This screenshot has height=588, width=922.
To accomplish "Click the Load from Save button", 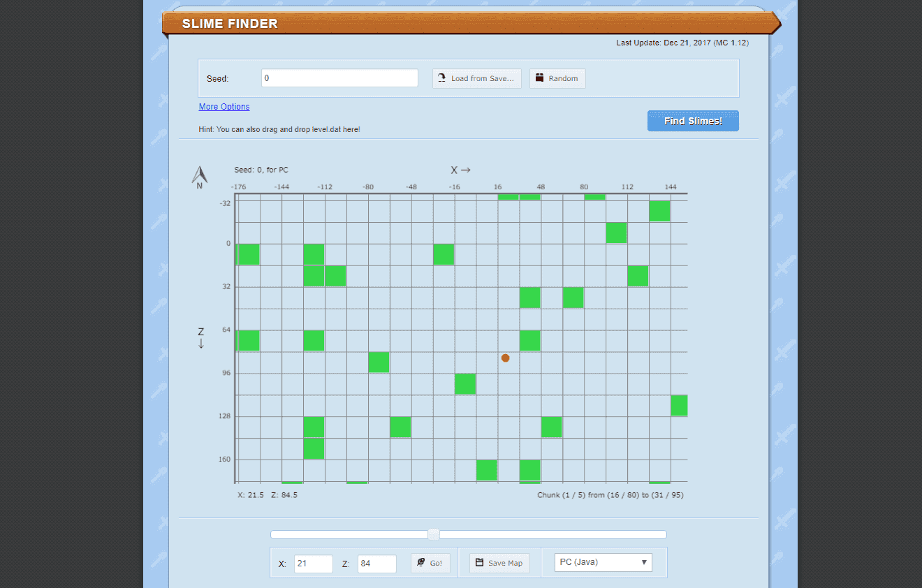I will (x=477, y=78).
